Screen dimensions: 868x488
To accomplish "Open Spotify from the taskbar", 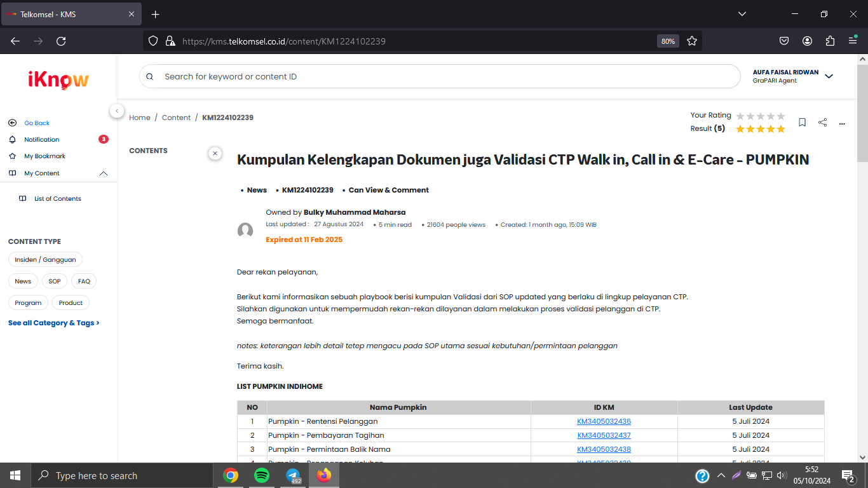I will [x=261, y=475].
